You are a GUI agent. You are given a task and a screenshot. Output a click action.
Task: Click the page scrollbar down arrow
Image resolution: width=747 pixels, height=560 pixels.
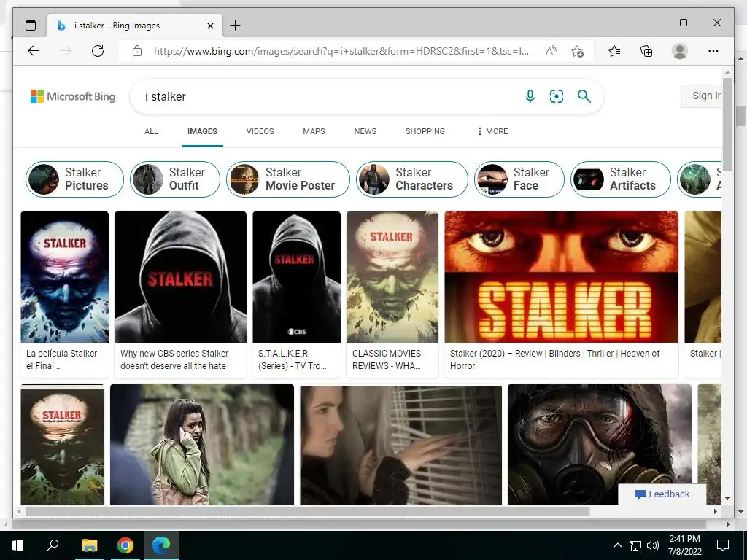pyautogui.click(x=727, y=499)
